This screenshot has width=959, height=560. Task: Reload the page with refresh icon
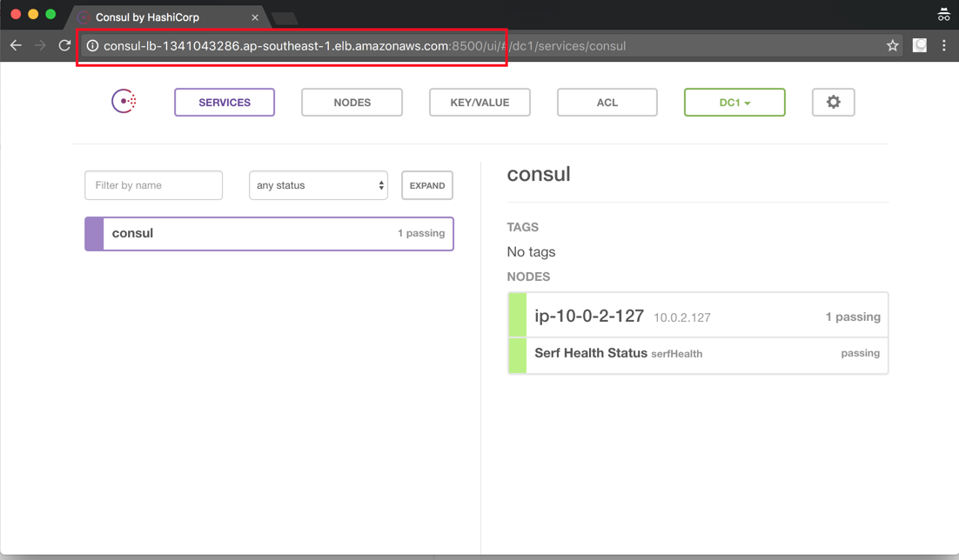64,45
